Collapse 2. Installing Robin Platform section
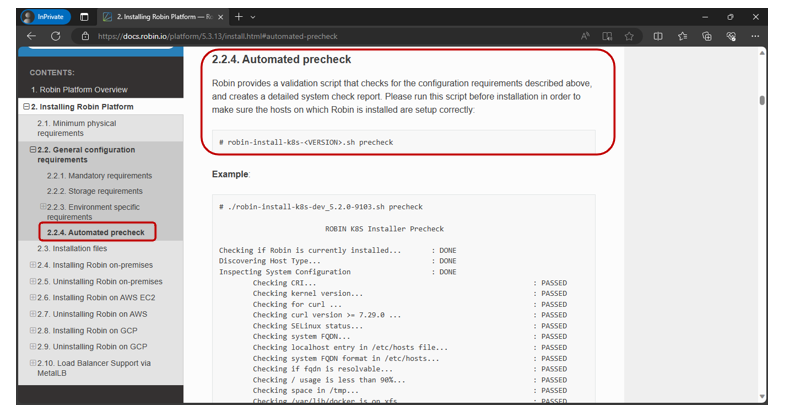 [27, 106]
